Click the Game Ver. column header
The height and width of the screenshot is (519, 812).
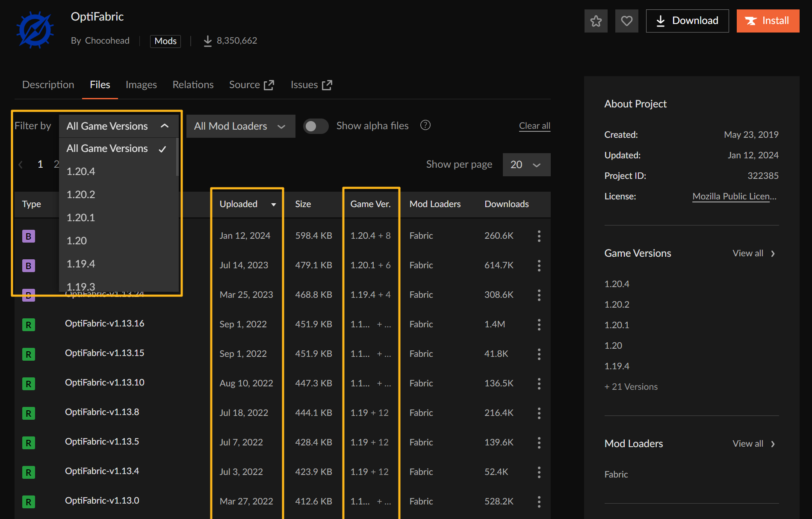pyautogui.click(x=370, y=204)
